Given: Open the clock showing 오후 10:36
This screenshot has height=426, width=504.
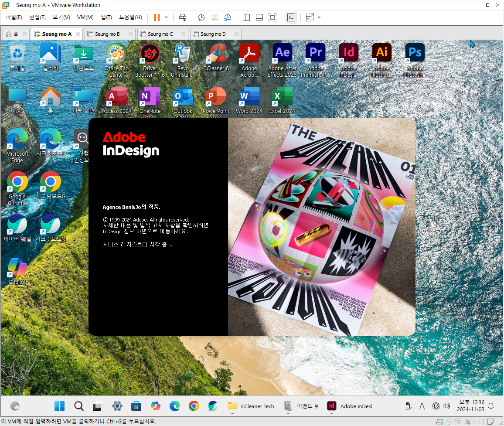Looking at the screenshot, I should (471, 406).
